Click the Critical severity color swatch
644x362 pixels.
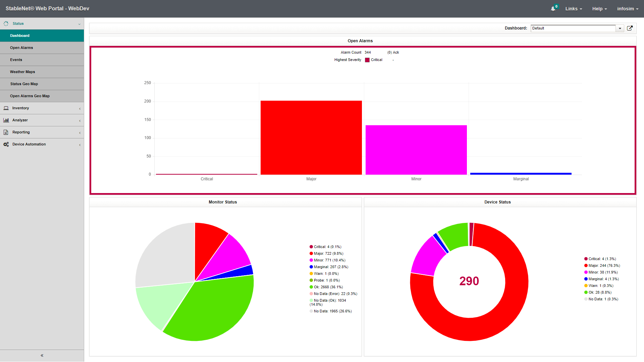[x=367, y=60]
